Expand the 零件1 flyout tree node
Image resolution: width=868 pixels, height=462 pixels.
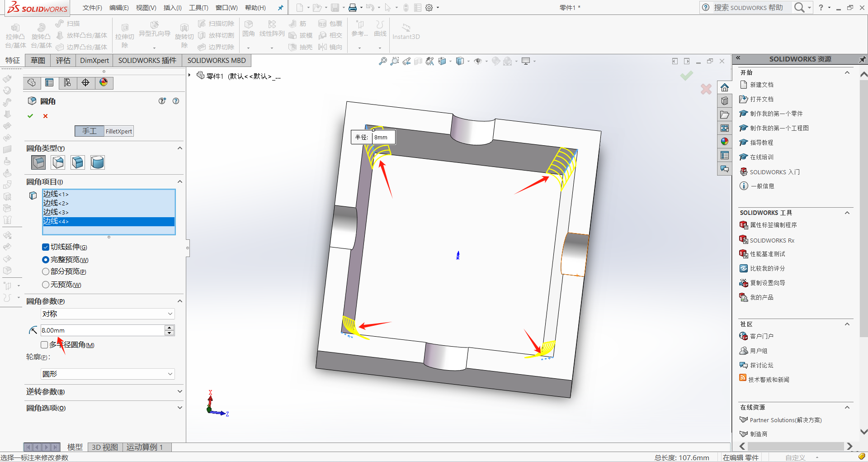coord(189,75)
